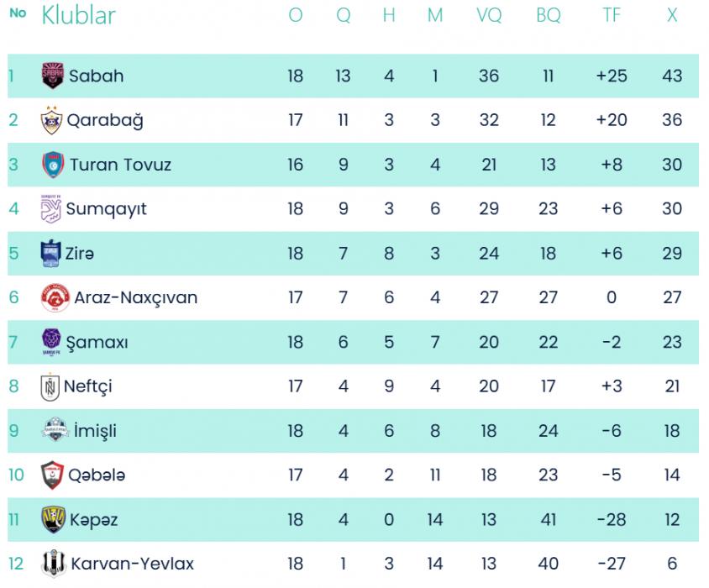Open the Sabah team name link
This screenshot has height=588, width=709.
coord(96,76)
